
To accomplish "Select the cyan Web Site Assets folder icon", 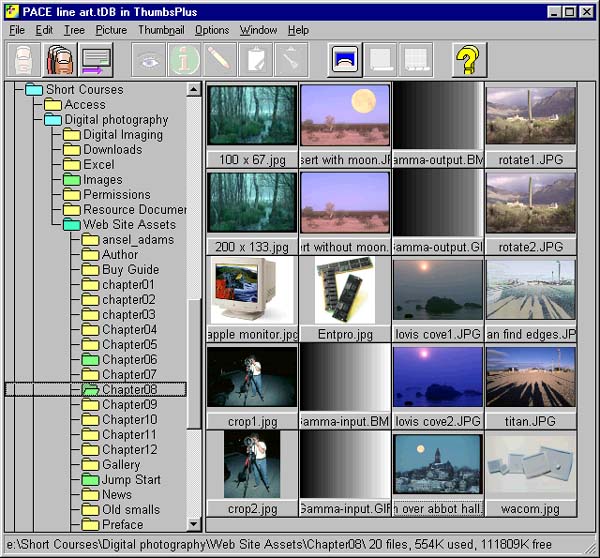I will [72, 225].
